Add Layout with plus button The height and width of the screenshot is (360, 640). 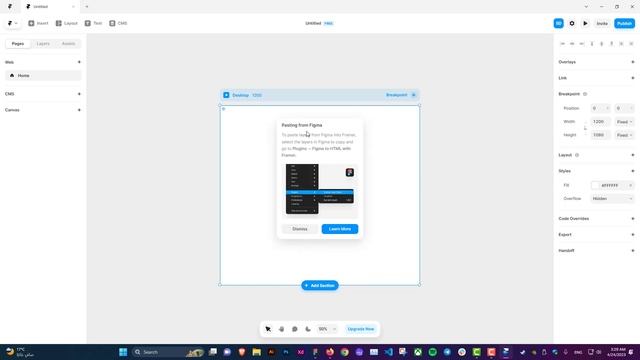click(x=633, y=155)
